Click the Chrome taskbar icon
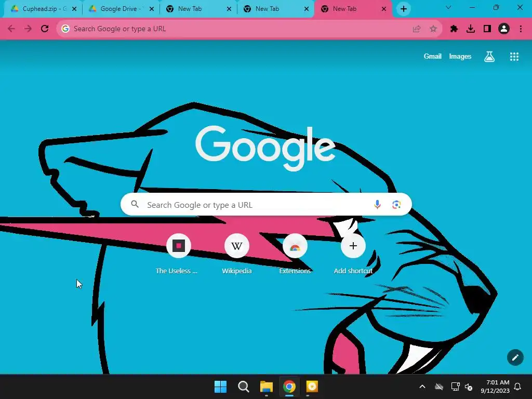The image size is (532, 399). tap(289, 387)
